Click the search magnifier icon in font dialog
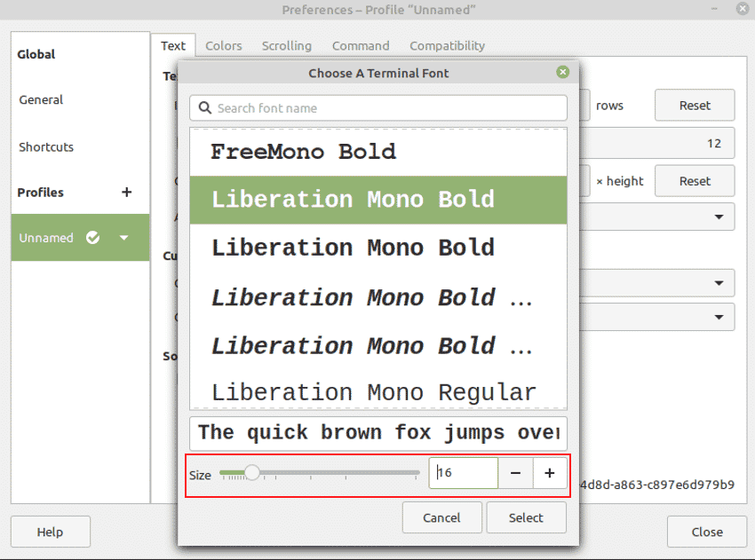 [x=205, y=107]
